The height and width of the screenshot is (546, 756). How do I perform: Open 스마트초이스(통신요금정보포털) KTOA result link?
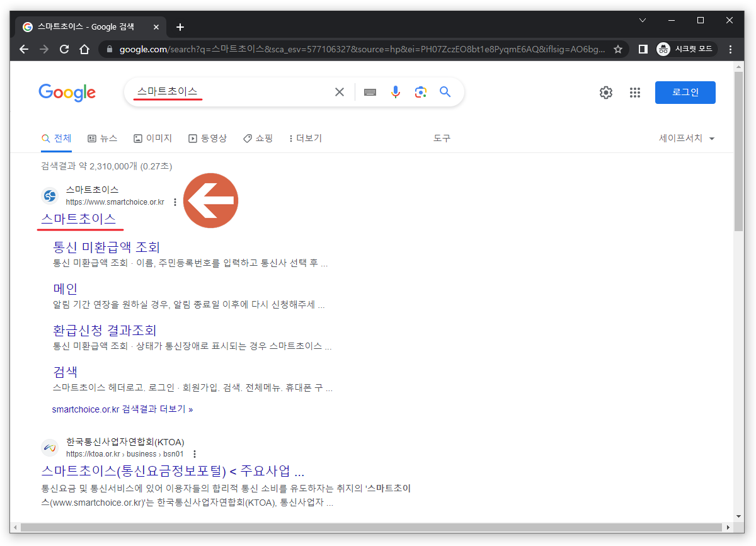coord(173,472)
